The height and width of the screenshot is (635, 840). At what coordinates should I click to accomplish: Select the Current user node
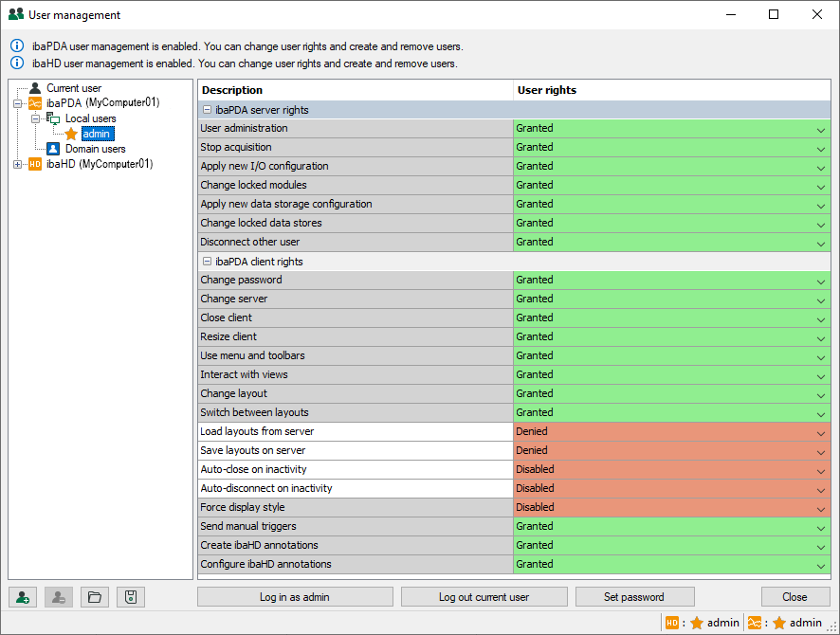pyautogui.click(x=73, y=88)
